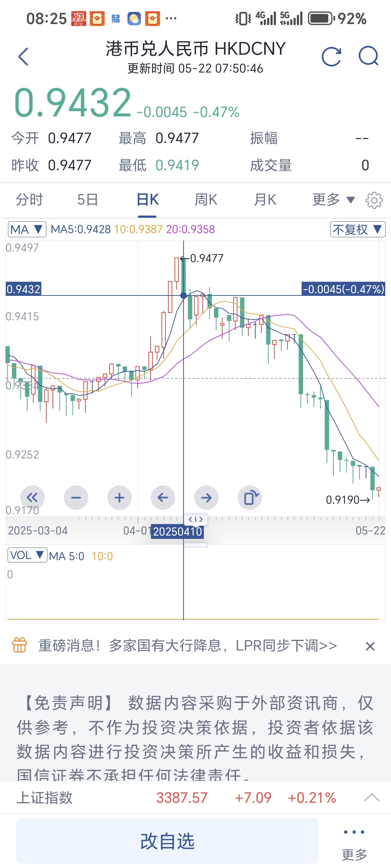Grab the timeline range slider handle
Image resolution: width=391 pixels, height=868 pixels.
tap(195, 519)
